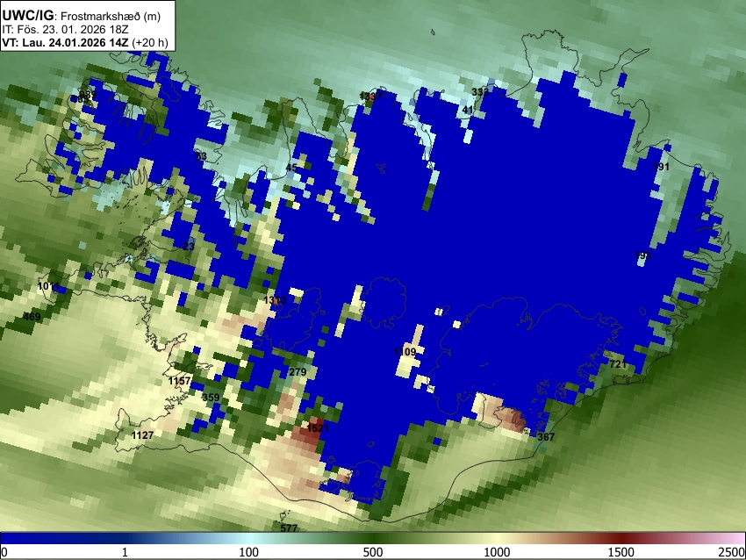
Task: Click the color scale tick label 100
Action: pos(248,552)
